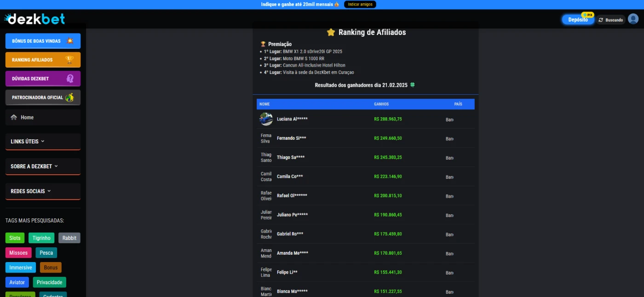Select the Tigrinho tag
This screenshot has height=297, width=644.
(x=41, y=238)
